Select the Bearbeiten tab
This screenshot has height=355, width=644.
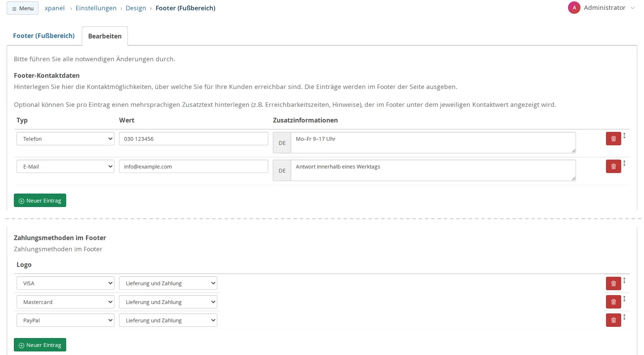[x=105, y=36]
